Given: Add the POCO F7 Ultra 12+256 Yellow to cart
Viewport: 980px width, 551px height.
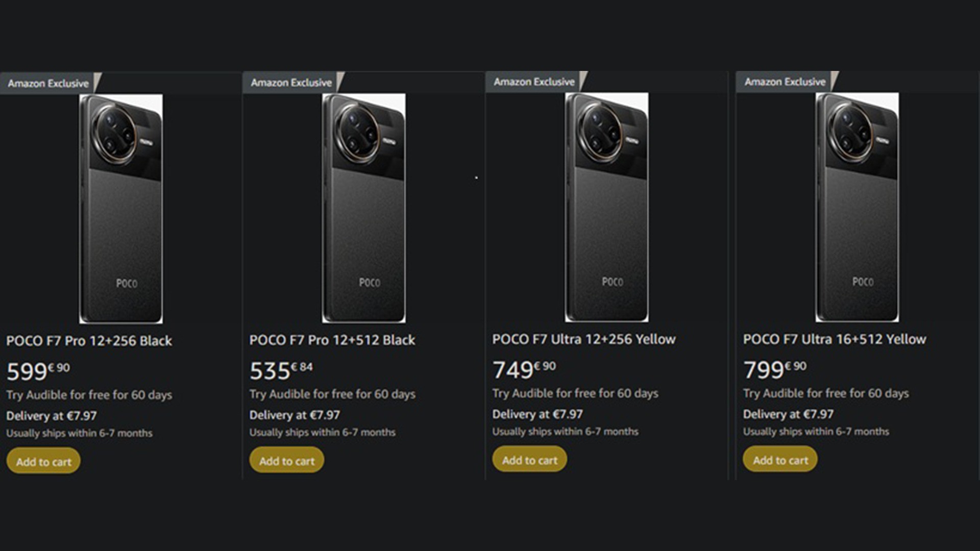Looking at the screenshot, I should (529, 460).
